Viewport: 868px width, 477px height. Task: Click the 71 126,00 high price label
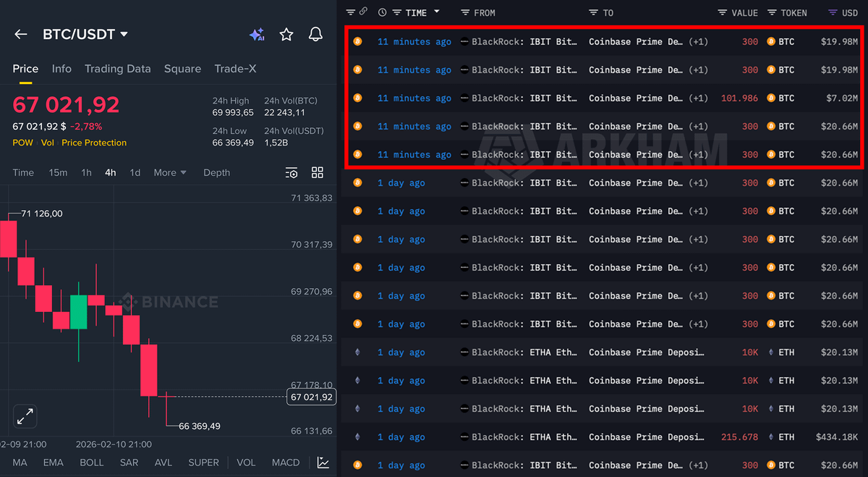tap(41, 214)
